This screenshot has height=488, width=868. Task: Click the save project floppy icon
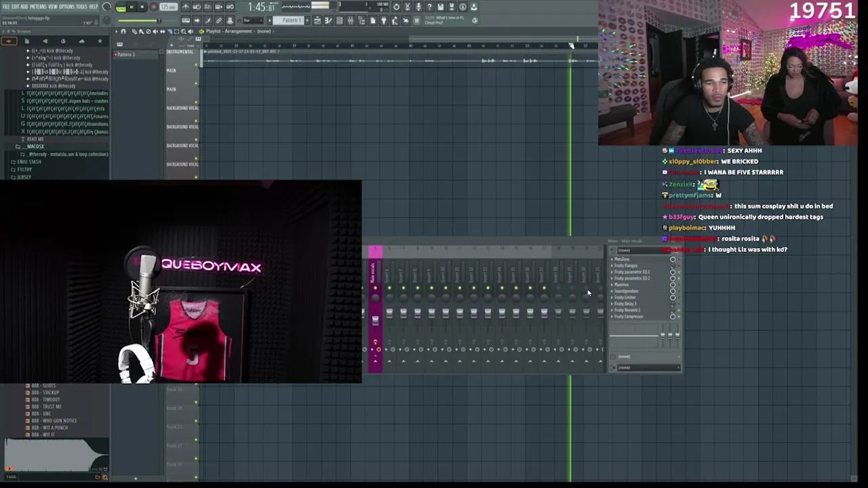pyautogui.click(x=441, y=7)
